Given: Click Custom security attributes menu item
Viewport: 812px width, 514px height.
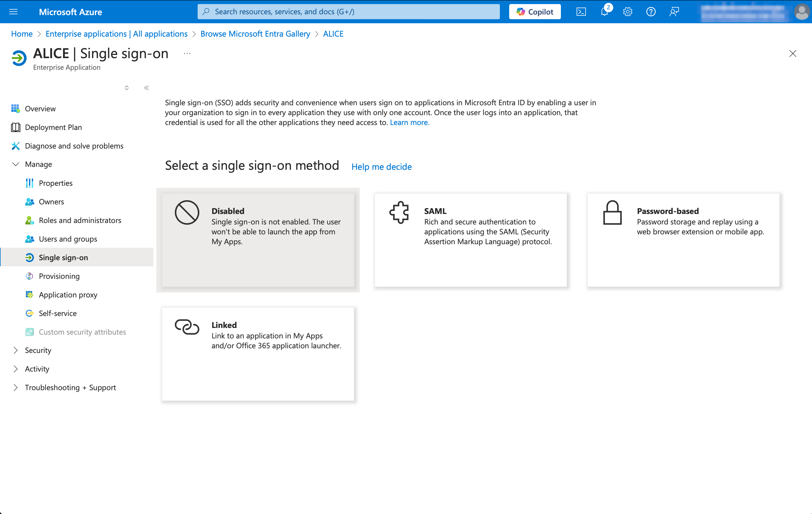Looking at the screenshot, I should pyautogui.click(x=77, y=332).
